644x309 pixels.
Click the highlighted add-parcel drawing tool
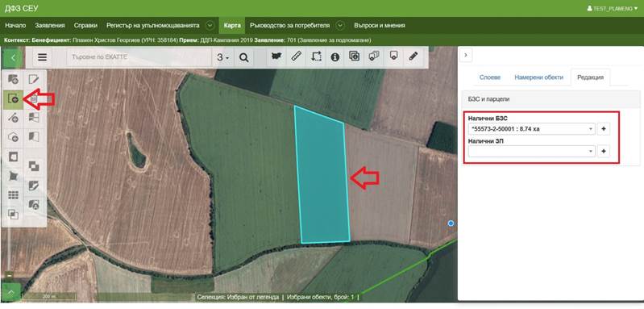coord(13,99)
